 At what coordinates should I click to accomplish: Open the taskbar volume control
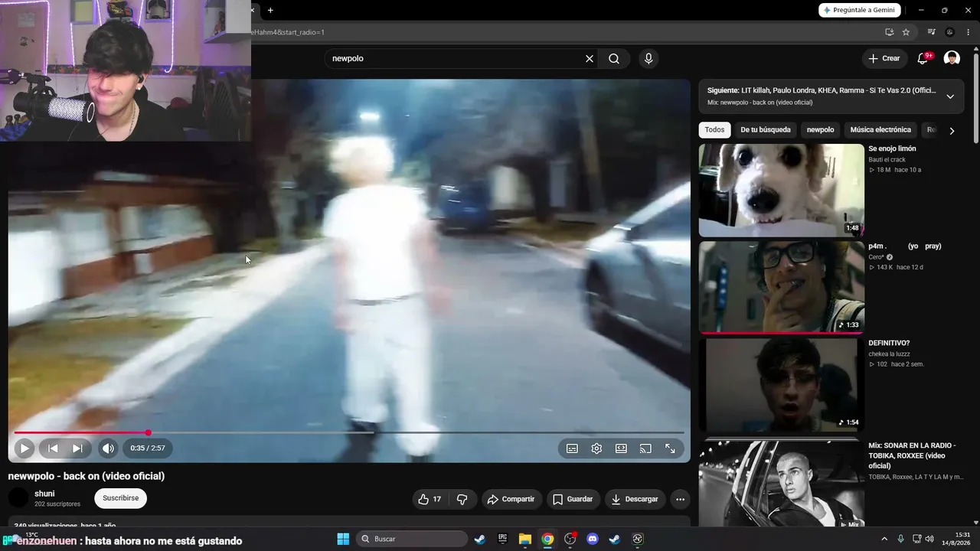(x=929, y=539)
